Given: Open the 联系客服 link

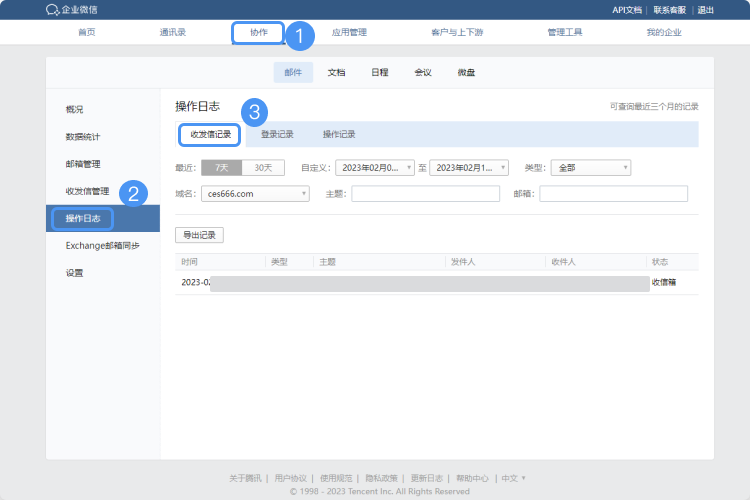Looking at the screenshot, I should click(669, 10).
